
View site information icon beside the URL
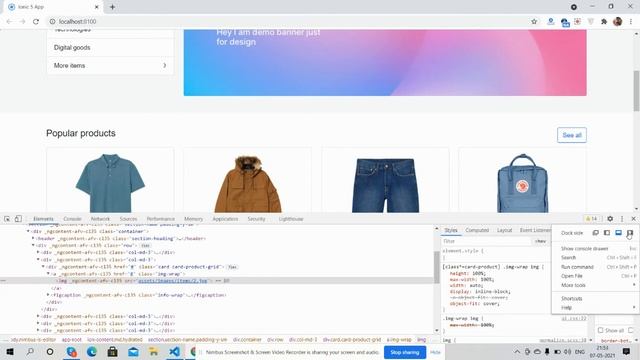[52, 22]
